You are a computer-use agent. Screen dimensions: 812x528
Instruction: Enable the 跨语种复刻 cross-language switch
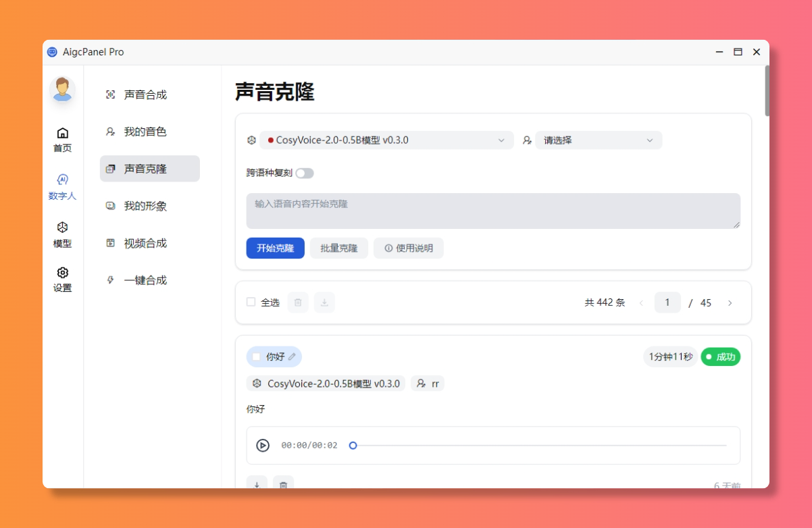tap(305, 173)
